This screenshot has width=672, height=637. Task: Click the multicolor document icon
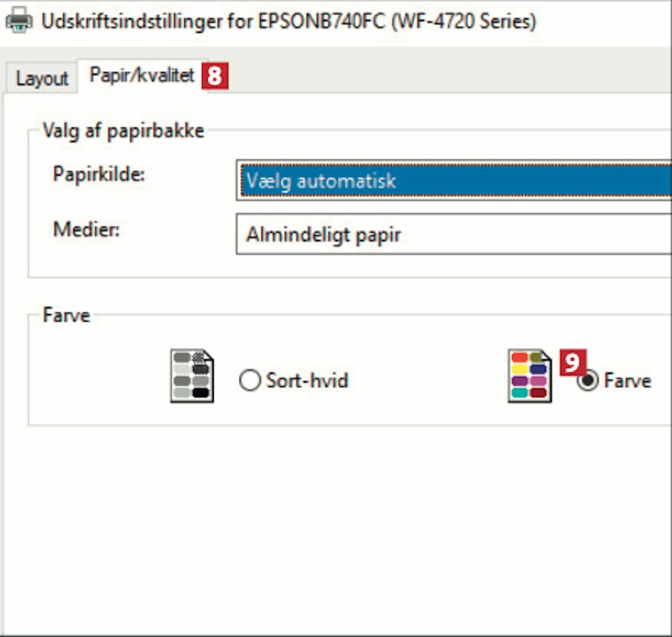coord(530,376)
